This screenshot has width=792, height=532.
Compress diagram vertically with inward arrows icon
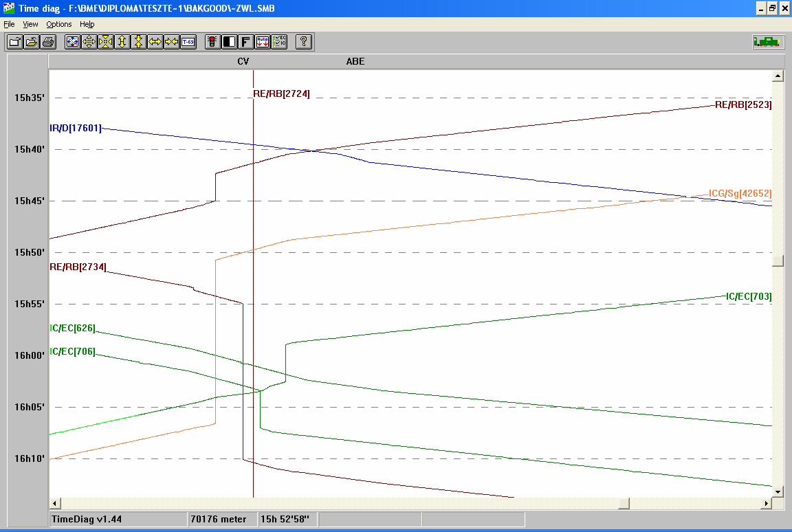coord(138,42)
